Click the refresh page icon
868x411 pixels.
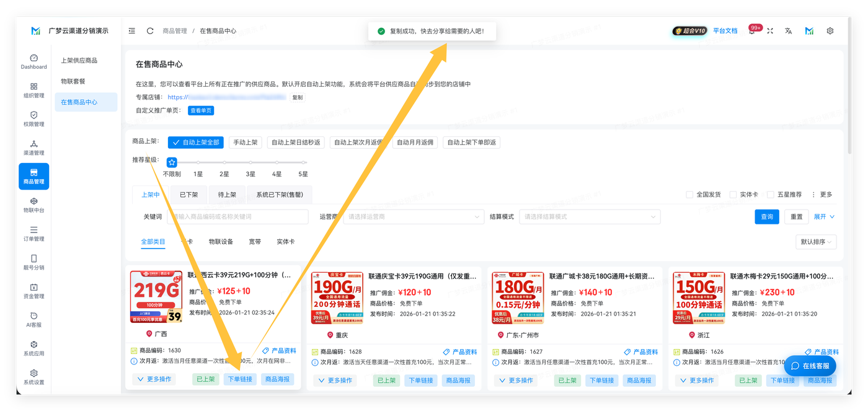click(150, 31)
